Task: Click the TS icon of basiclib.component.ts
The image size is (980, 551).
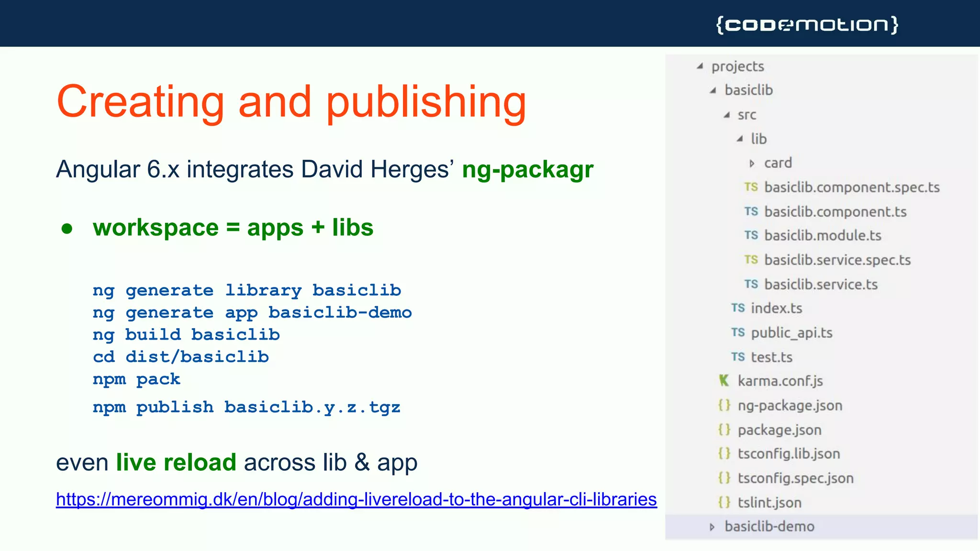Action: pyautogui.click(x=751, y=211)
